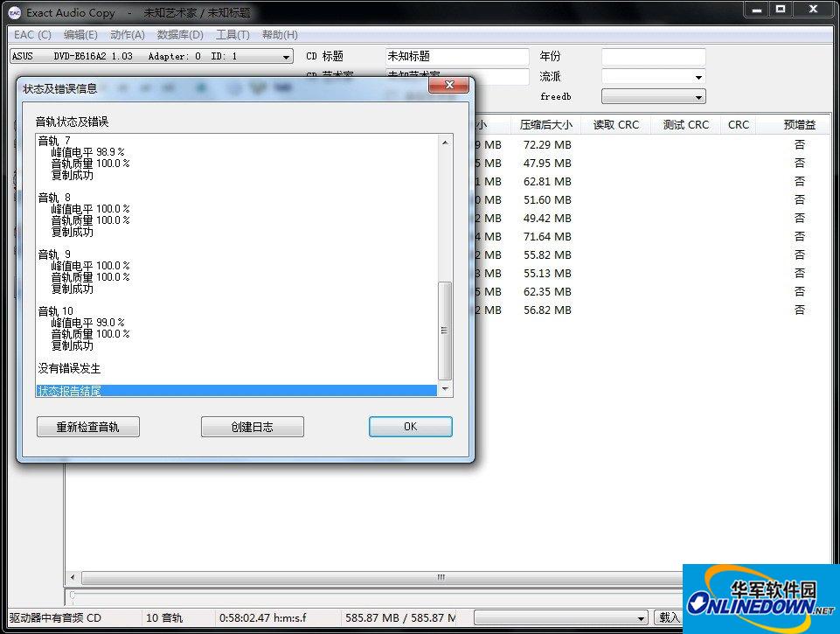Click the 62.81 MB compressed size cell
The height and width of the screenshot is (634, 840).
(x=547, y=181)
